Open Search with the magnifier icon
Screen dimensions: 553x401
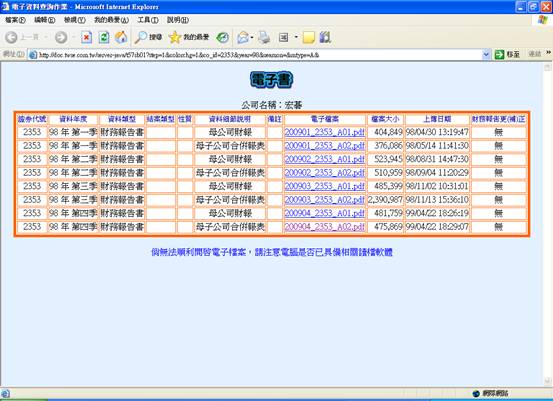pyautogui.click(x=141, y=37)
